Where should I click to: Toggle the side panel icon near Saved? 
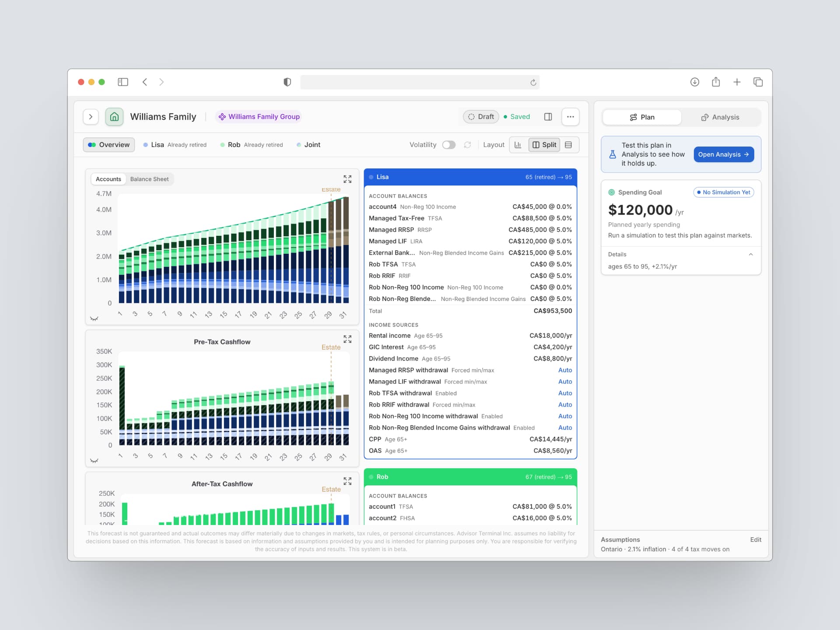(x=548, y=117)
